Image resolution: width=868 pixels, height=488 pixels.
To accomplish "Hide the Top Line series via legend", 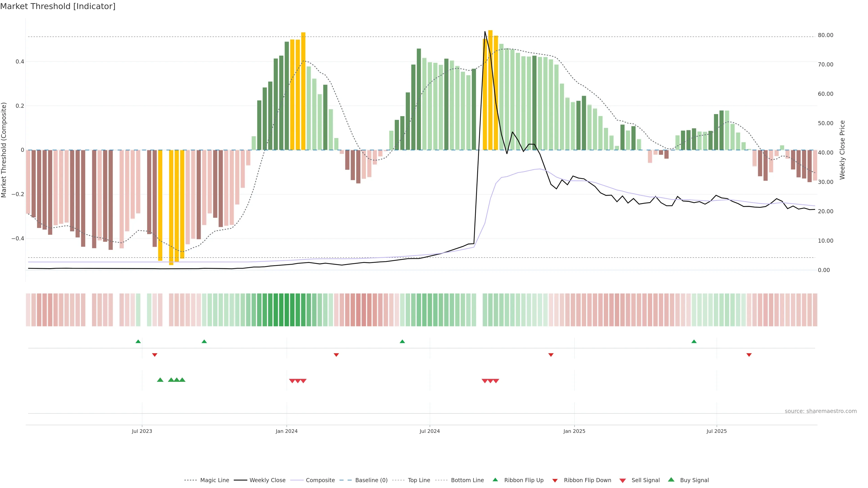I will 419,480.
